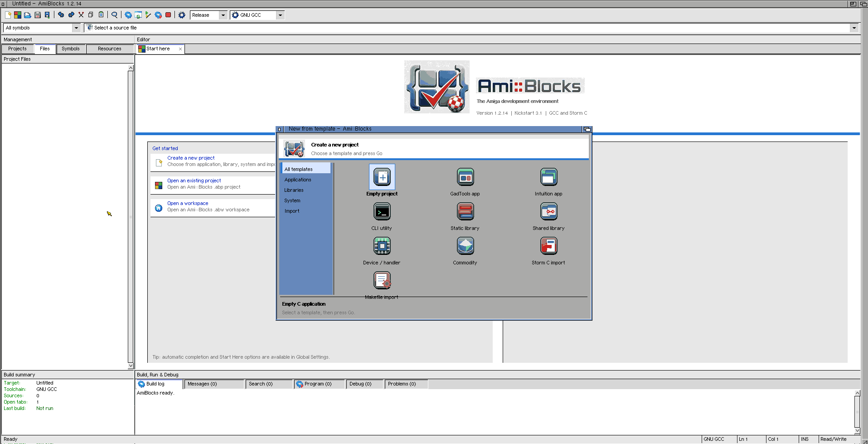Image resolution: width=868 pixels, height=444 pixels.
Task: Click the red Stop toolbar icon
Action: (168, 15)
